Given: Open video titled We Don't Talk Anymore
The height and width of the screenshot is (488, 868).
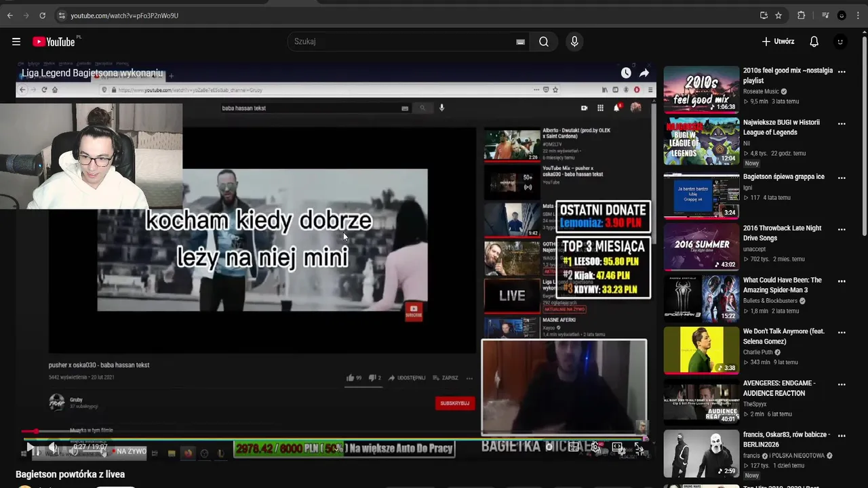Looking at the screenshot, I should click(784, 336).
